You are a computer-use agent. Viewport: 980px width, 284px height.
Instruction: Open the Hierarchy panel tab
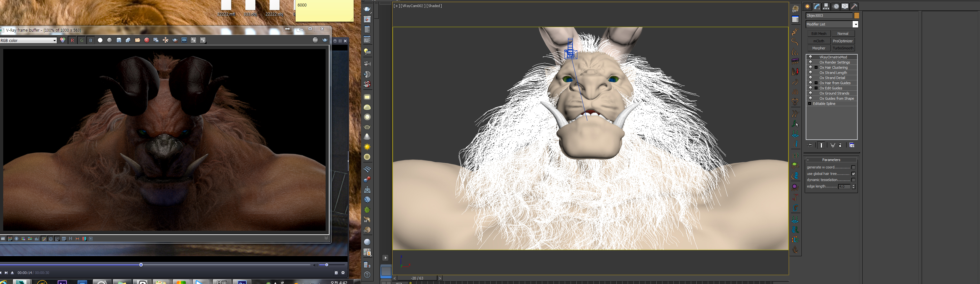826,6
